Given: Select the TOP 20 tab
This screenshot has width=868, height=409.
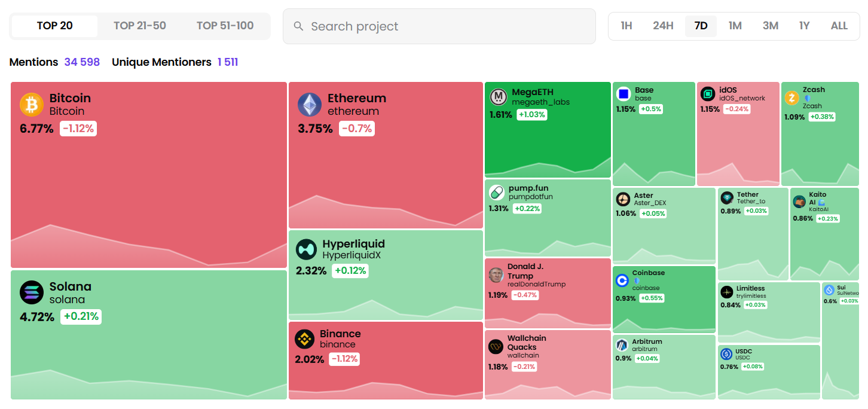Looking at the screenshot, I should coord(54,26).
